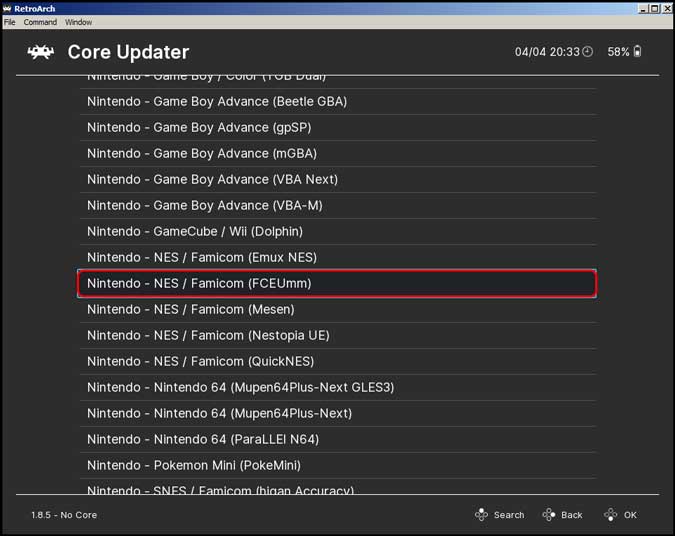Open the Window menu
Viewport: 675px width, 536px height.
coord(78,22)
